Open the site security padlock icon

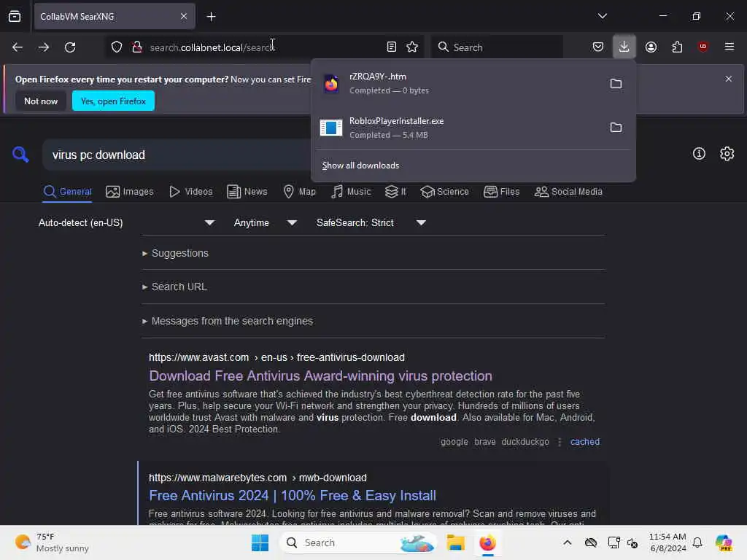137,47
